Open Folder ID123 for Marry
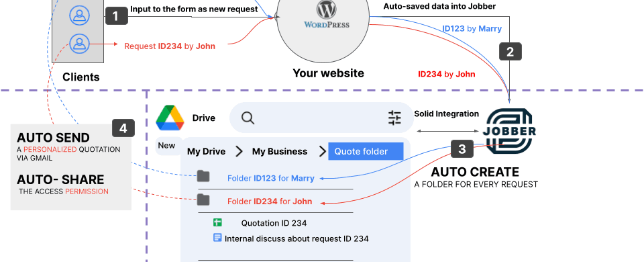 271,178
